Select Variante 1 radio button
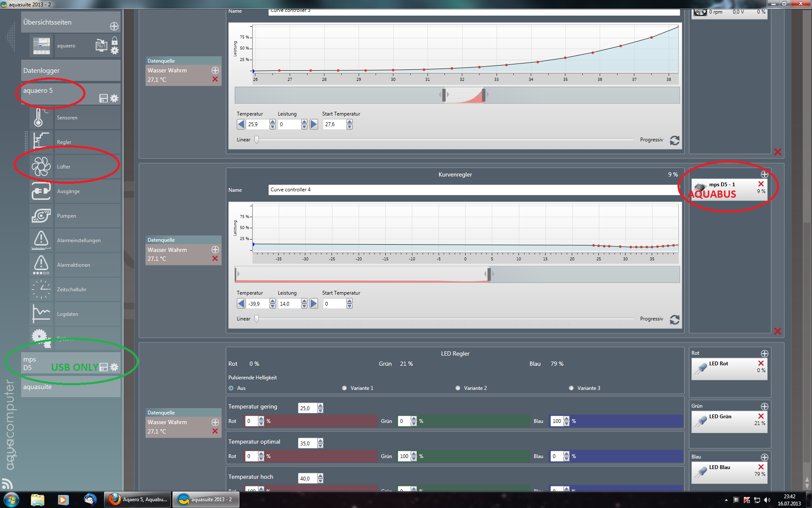Image resolution: width=812 pixels, height=508 pixels. click(344, 388)
